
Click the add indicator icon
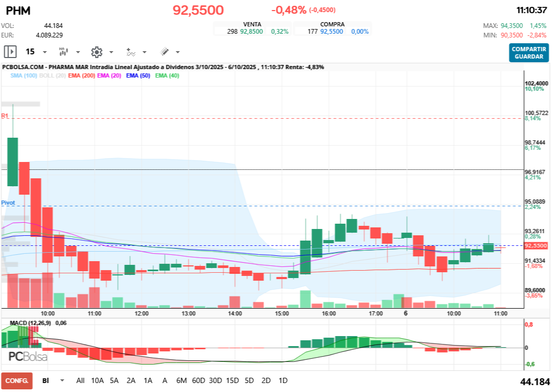coord(130,52)
